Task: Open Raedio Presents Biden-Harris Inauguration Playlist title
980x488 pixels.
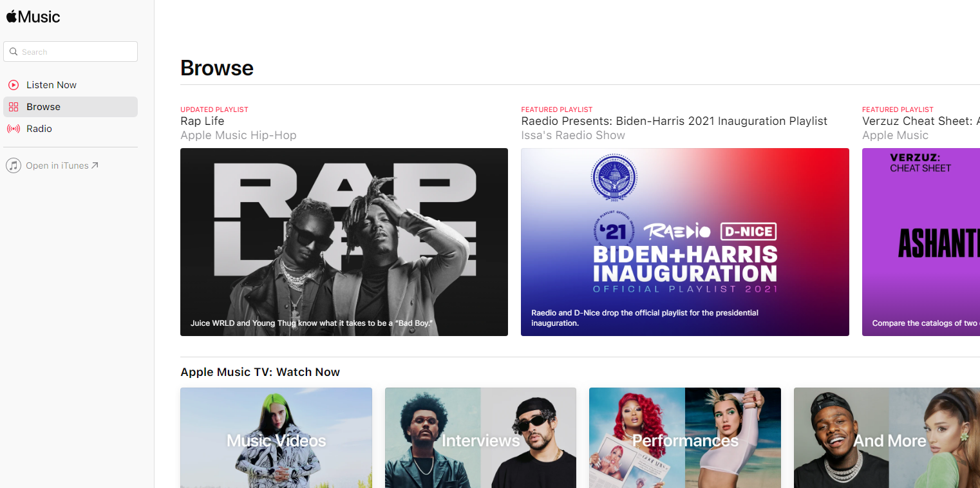Action: click(674, 121)
